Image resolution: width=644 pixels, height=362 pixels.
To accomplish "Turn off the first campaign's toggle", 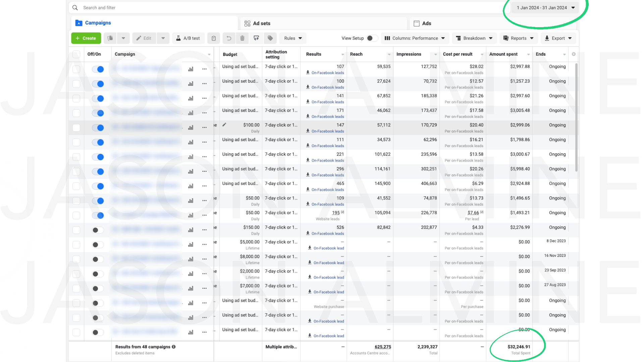I will [x=98, y=69].
